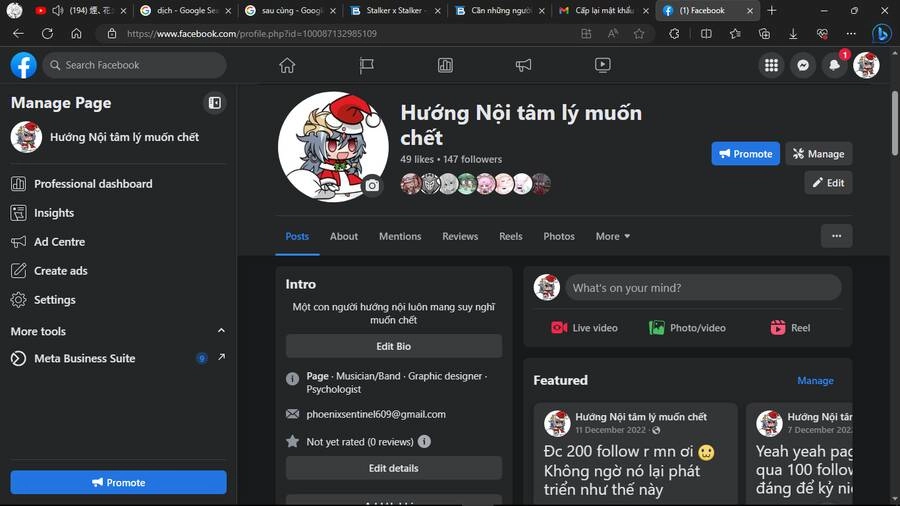Open the Pages flag icon in top bar
The width and height of the screenshot is (900, 506).
366,65
